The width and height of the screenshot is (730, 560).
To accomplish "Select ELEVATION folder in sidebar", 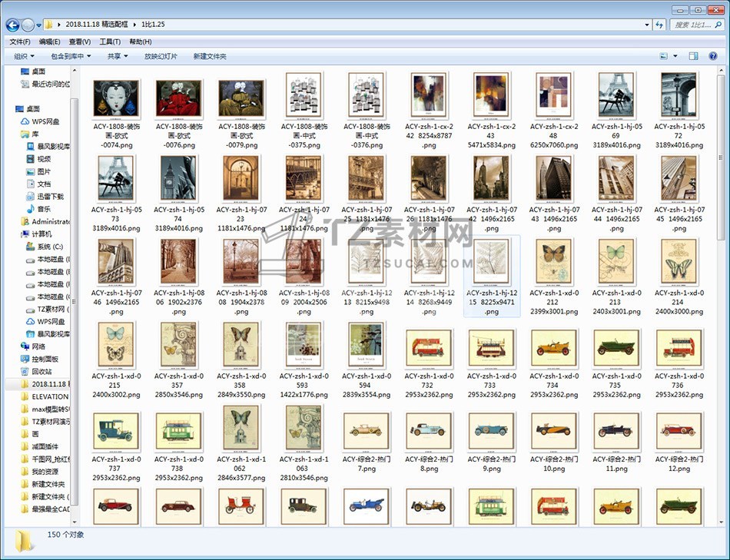I will 45,396.
